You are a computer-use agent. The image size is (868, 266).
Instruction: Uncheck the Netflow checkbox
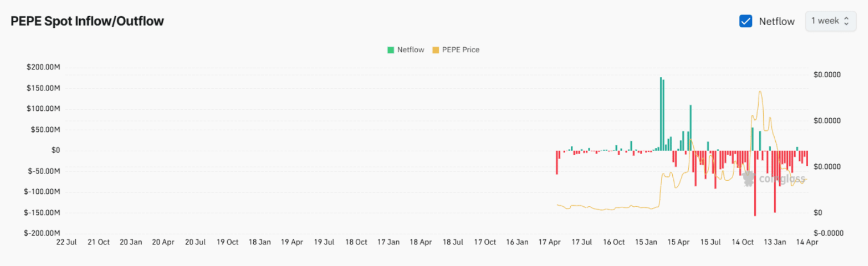click(746, 21)
